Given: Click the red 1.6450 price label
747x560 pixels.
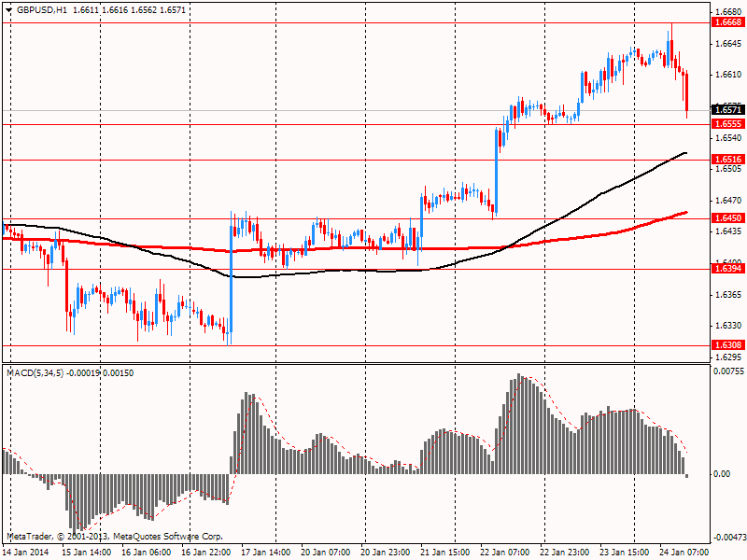Looking at the screenshot, I should click(726, 217).
